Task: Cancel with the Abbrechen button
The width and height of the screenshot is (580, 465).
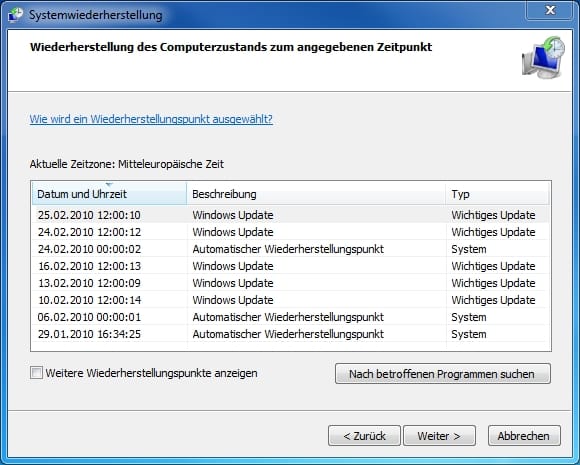Action: [x=524, y=436]
